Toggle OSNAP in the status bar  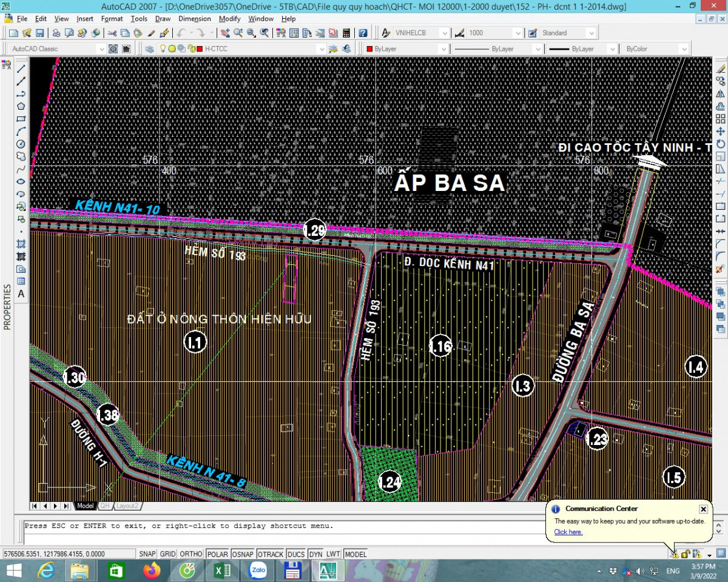tap(243, 554)
